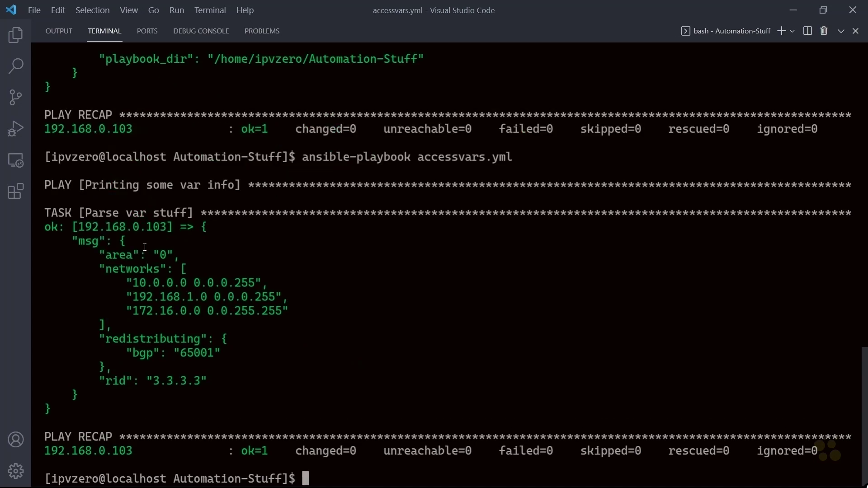Click the accessvars.yml window title
This screenshot has height=488, width=868.
point(434,10)
